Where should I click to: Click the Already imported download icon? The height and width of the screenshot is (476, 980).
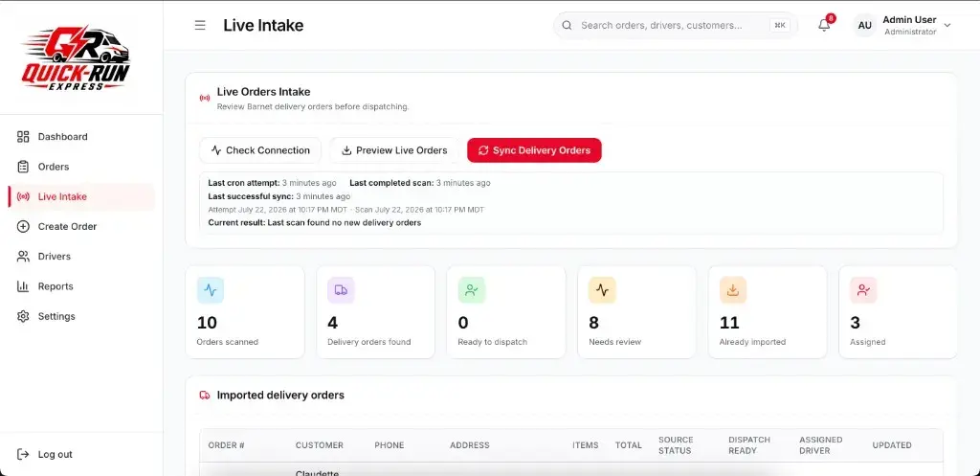(x=733, y=290)
